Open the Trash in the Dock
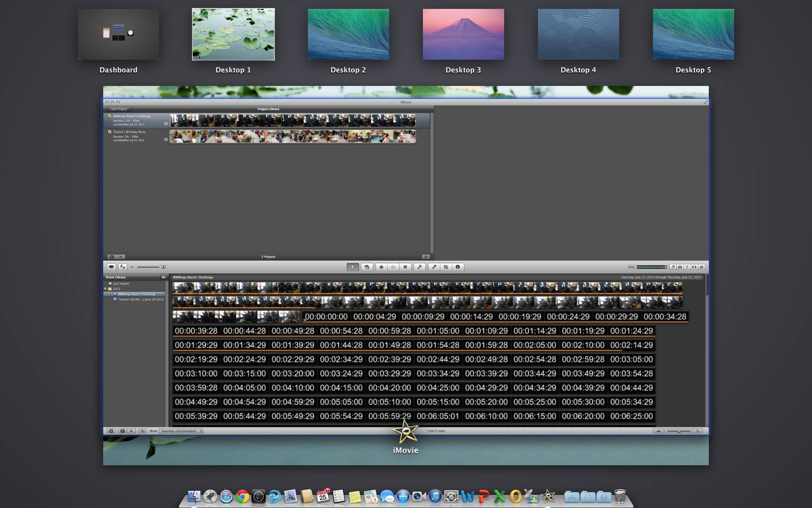 pos(620,496)
